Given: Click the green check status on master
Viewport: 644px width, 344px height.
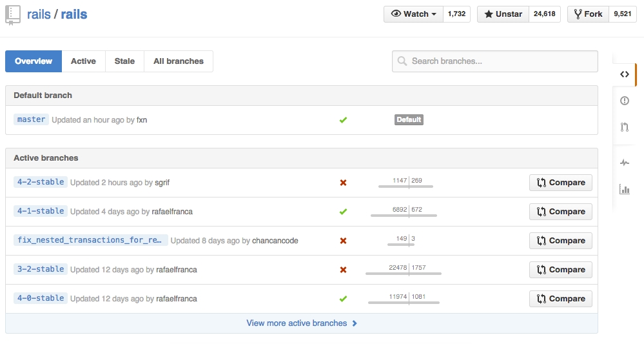Looking at the screenshot, I should (343, 120).
